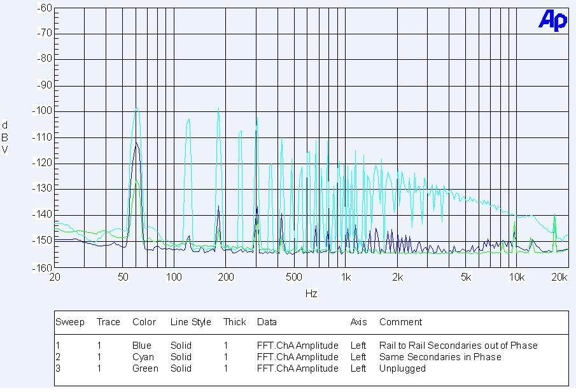Click the '20' frequency axis label
The width and height of the screenshot is (576, 392).
click(55, 277)
